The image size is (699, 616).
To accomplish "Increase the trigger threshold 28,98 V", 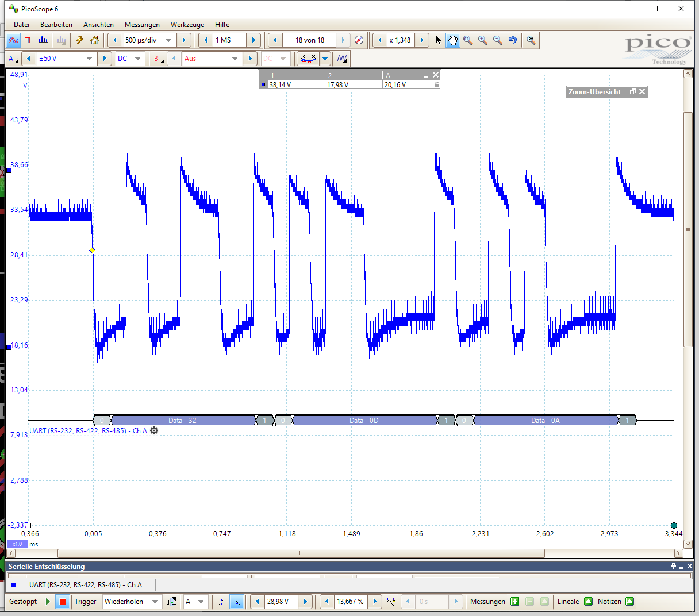I will [305, 602].
